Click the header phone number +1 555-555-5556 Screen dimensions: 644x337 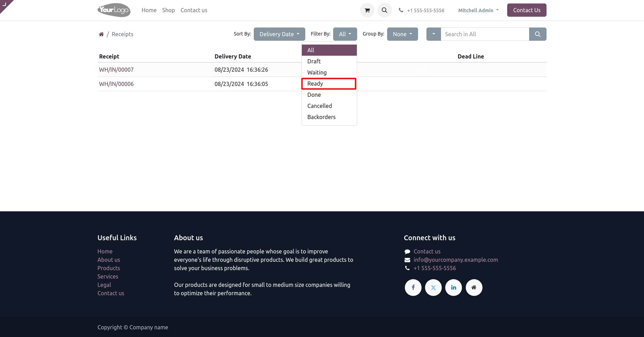(426, 10)
